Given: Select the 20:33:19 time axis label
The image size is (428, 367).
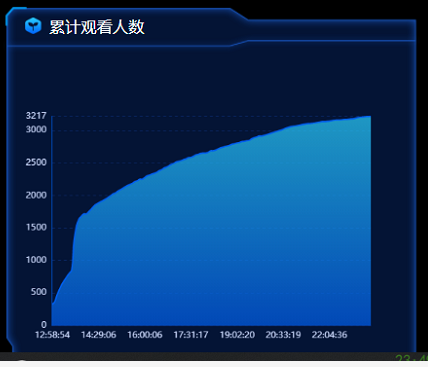Looking at the screenshot, I should pyautogui.click(x=283, y=335).
